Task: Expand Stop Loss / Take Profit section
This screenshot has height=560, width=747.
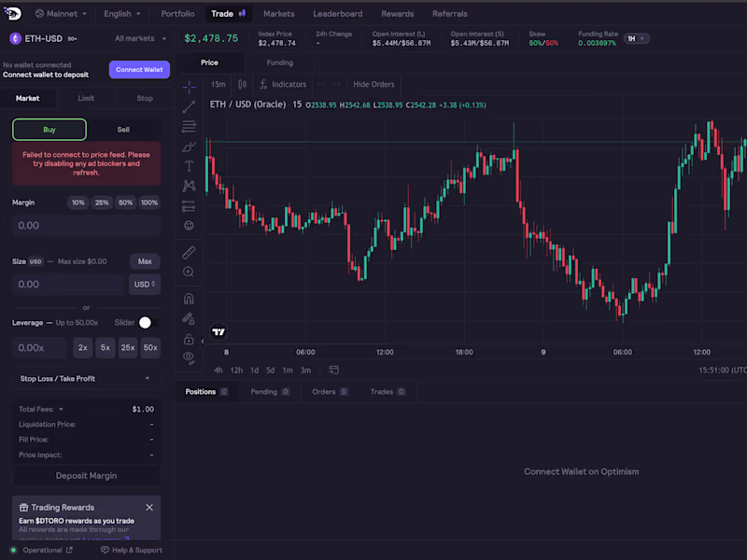Action: point(86,379)
